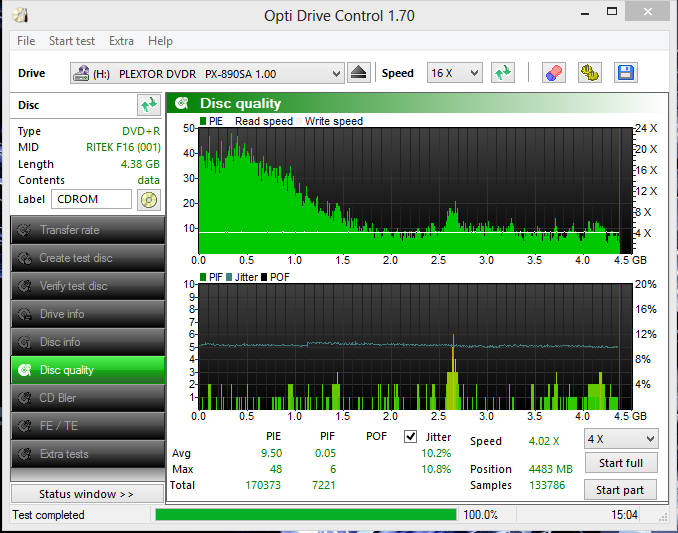This screenshot has width=678, height=533.
Task: Open the 4 X test speed dropdown
Action: point(621,439)
